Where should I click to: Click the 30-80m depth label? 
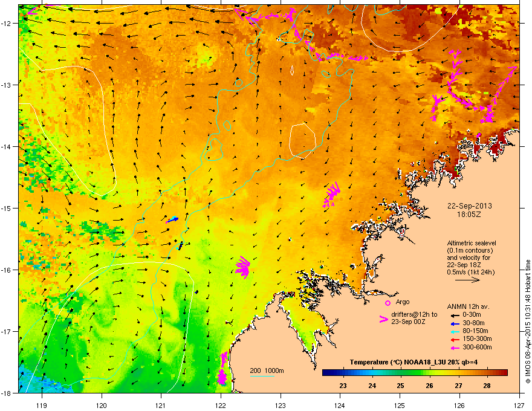coord(473,323)
